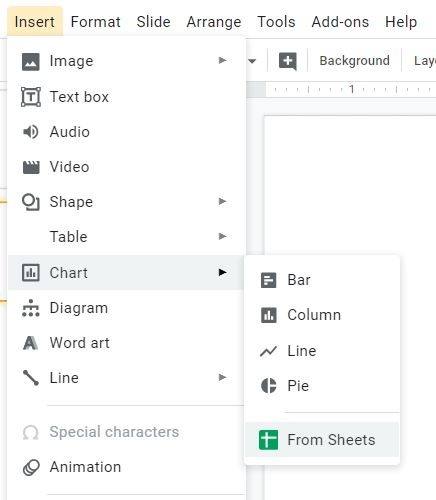Expand the Shape submenu arrow
This screenshot has height=500, width=436.
tap(222, 201)
